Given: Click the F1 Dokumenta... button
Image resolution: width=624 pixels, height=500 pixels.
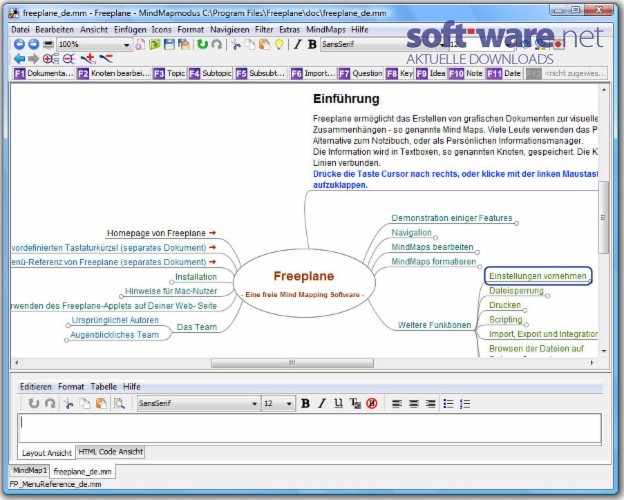Looking at the screenshot, I should [44, 73].
